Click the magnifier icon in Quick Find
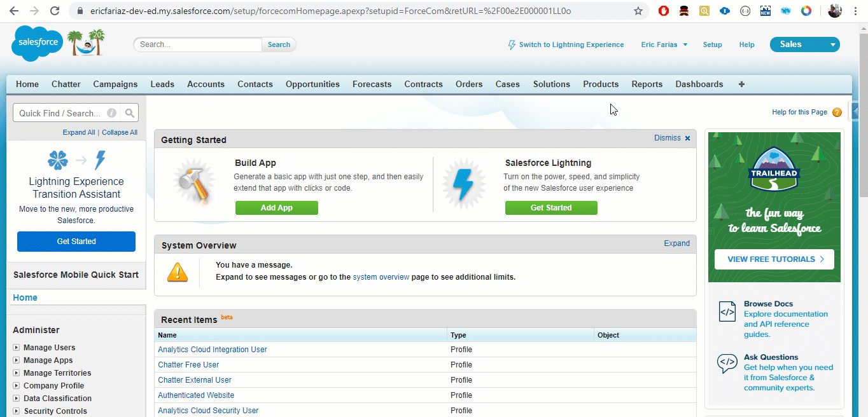The image size is (868, 417). (x=130, y=113)
